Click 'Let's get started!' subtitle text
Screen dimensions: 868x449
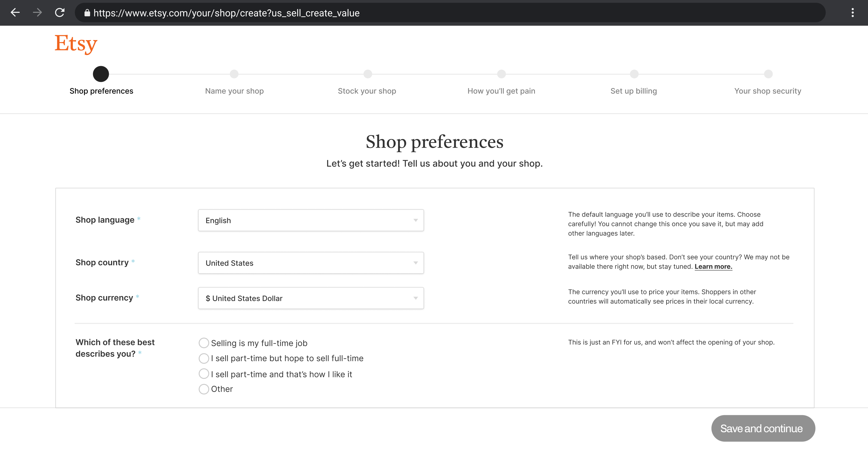pos(434,164)
